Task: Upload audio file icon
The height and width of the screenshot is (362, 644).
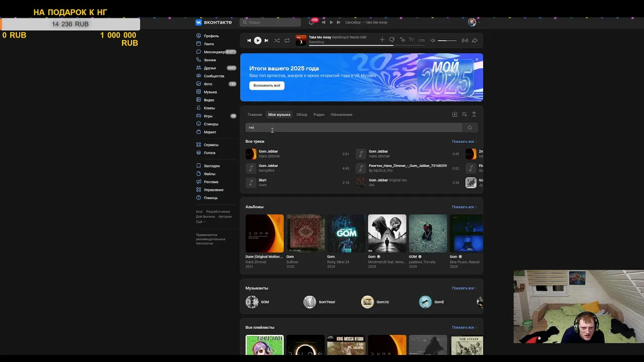Action: click(x=474, y=115)
